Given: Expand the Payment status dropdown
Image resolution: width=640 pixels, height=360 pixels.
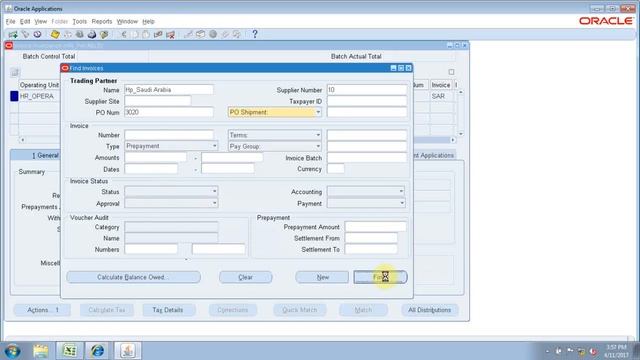Looking at the screenshot, I should click(x=402, y=203).
